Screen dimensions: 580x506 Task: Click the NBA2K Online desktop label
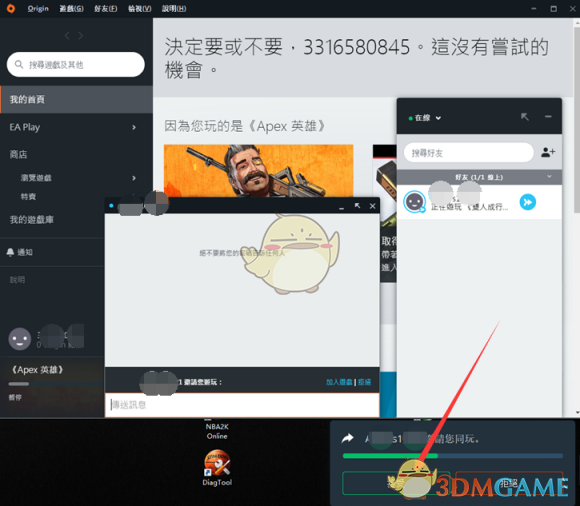tap(217, 431)
